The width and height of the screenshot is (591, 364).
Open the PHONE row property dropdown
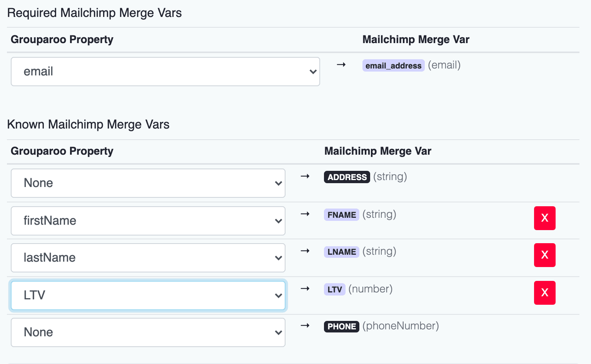148,332
